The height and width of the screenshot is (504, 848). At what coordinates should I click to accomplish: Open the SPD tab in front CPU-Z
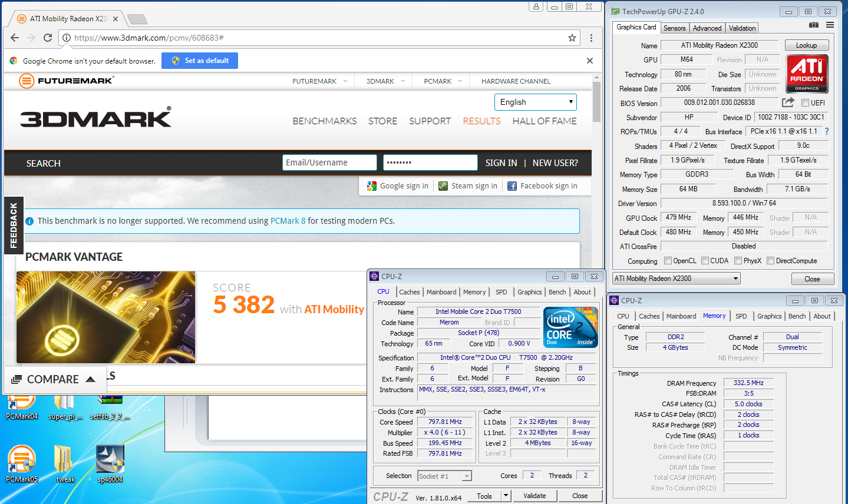click(501, 292)
